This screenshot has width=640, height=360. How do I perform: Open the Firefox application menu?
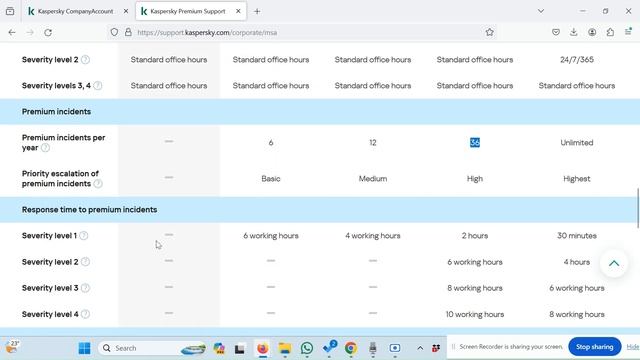[628, 32]
